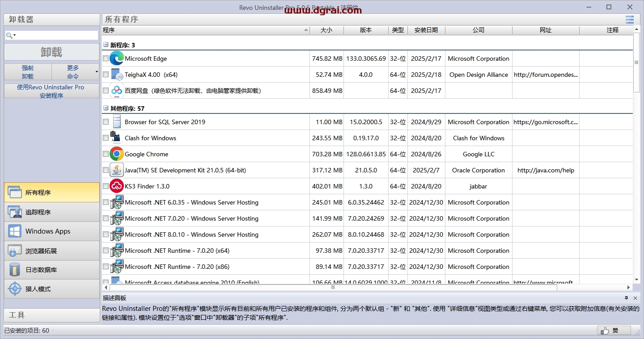Open the 日志数据库 module
Screen dimensions: 644x339
(52, 270)
